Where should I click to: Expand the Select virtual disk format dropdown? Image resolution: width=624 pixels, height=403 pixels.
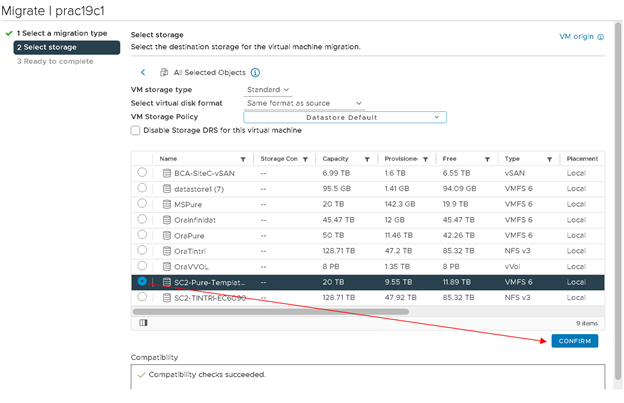(305, 103)
